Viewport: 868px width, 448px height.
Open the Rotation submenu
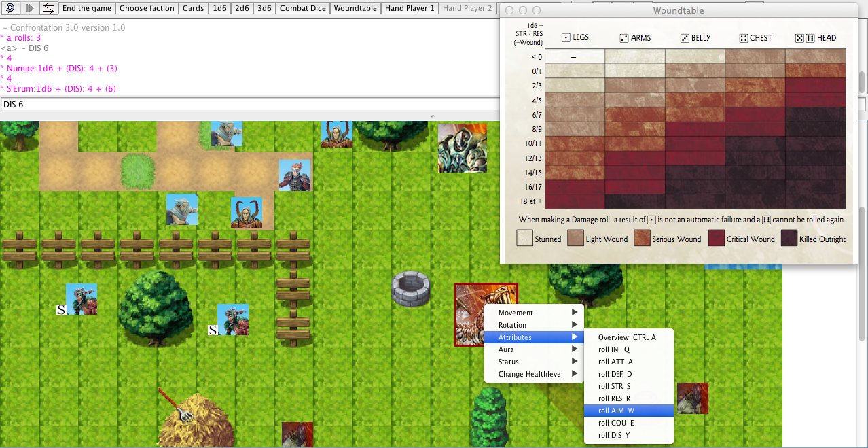point(533,325)
